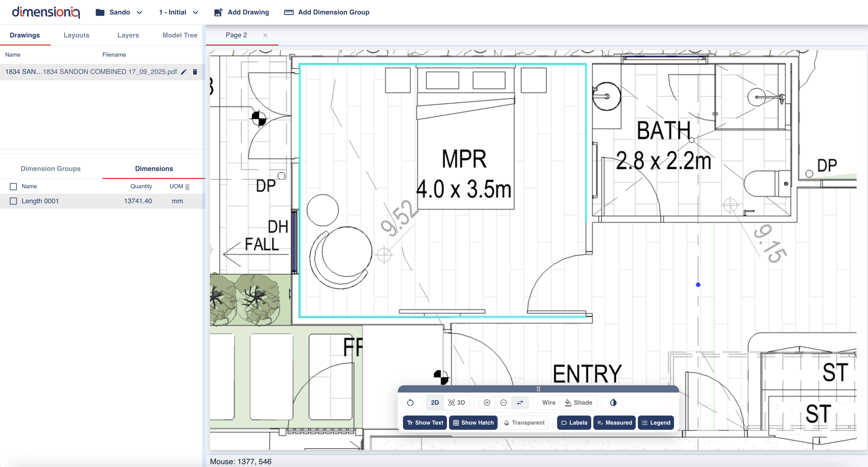Viewport: 868px width, 467px height.
Task: Switch to the Model Tree tab
Action: tap(180, 35)
